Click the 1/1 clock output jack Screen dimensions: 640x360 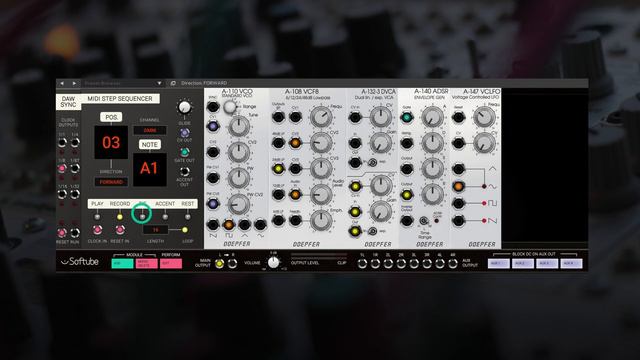pos(62,142)
